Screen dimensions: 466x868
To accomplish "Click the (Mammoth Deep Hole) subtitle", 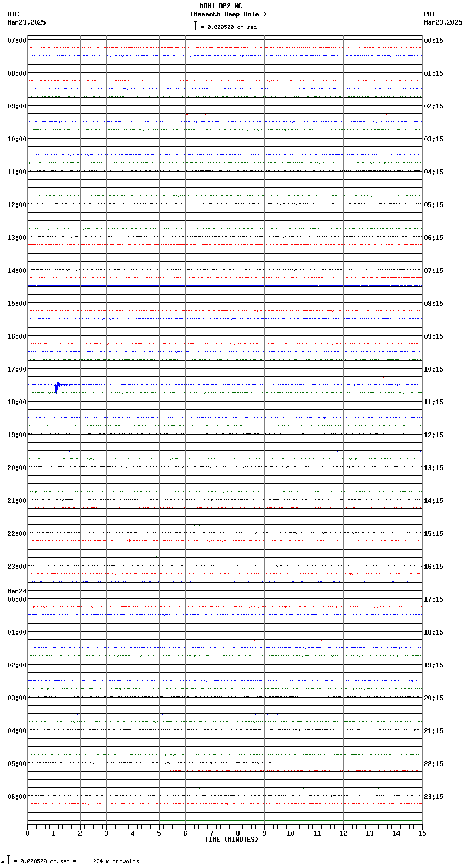I will [x=228, y=14].
